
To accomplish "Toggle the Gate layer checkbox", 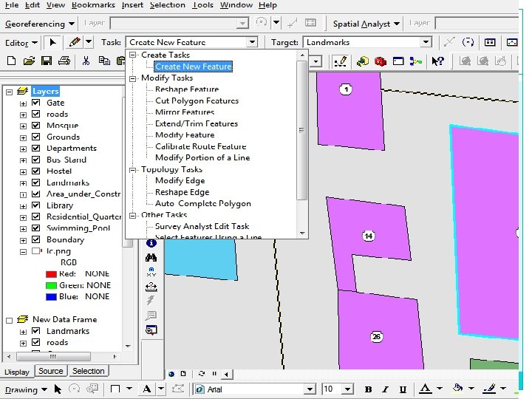I will [35, 103].
